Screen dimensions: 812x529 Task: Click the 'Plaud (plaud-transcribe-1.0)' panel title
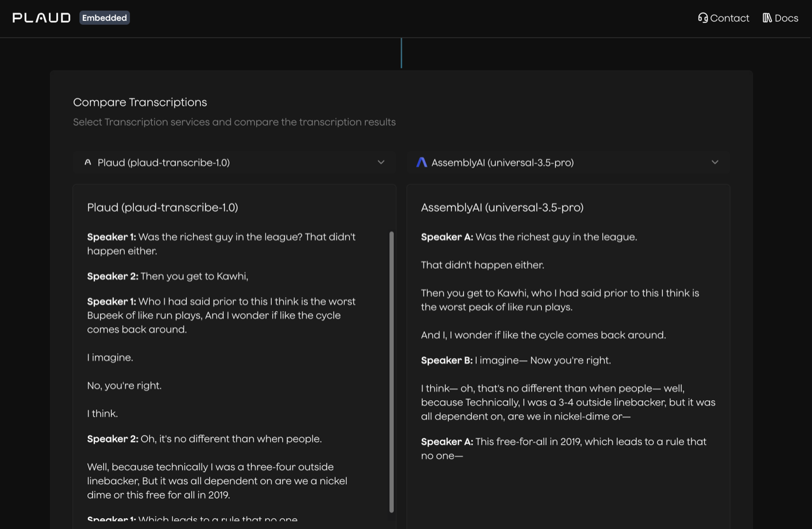(163, 207)
